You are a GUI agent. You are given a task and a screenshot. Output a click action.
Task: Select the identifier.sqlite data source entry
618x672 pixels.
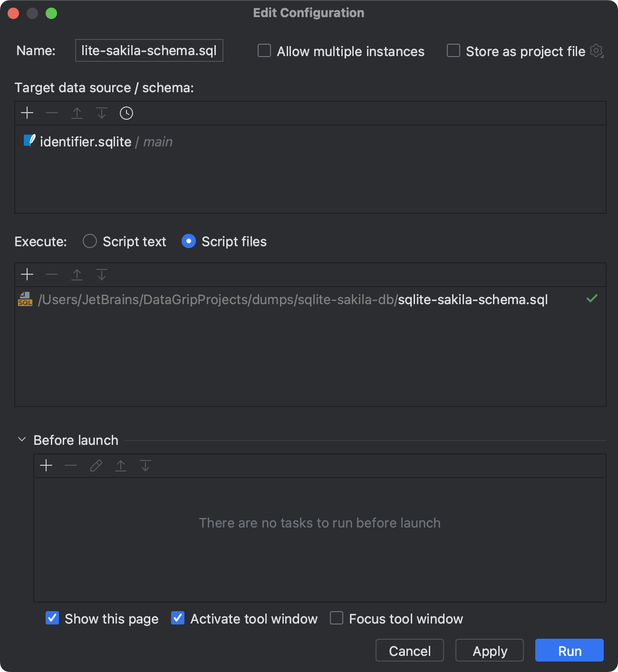[86, 142]
